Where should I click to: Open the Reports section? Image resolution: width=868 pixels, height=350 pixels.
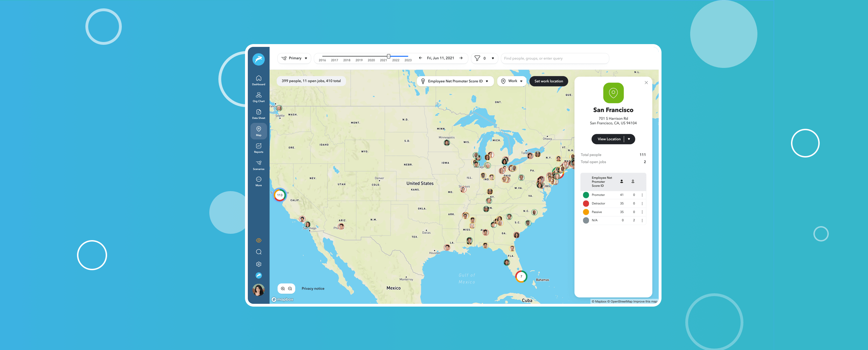[x=258, y=148]
